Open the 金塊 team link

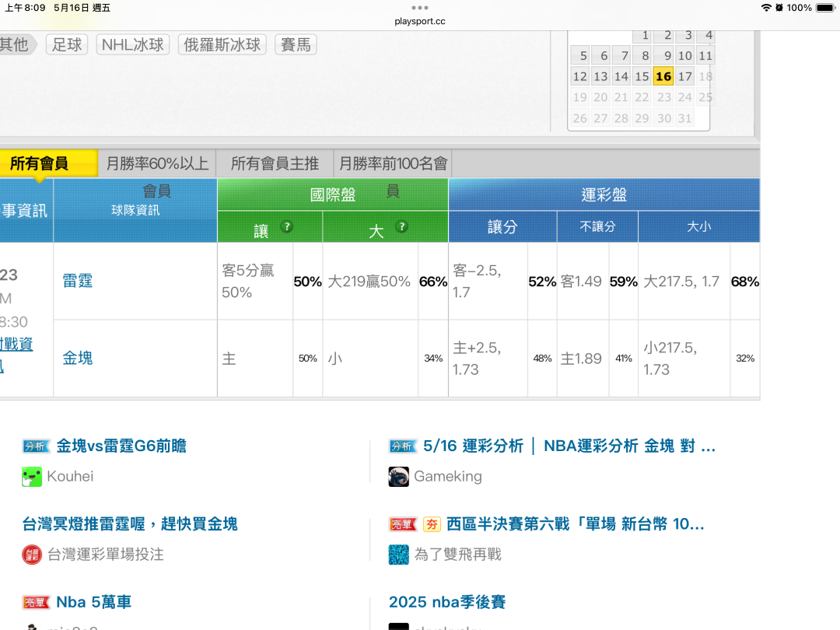78,358
